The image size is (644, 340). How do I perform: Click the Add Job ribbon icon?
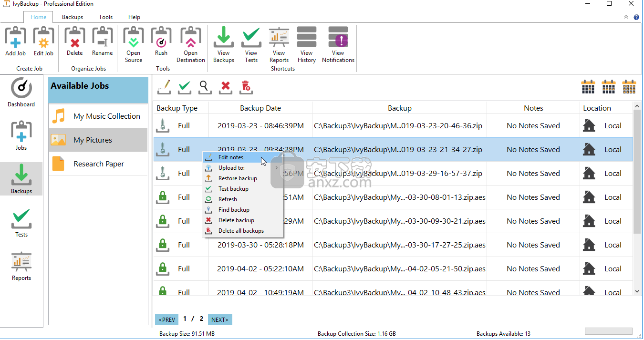(x=15, y=41)
